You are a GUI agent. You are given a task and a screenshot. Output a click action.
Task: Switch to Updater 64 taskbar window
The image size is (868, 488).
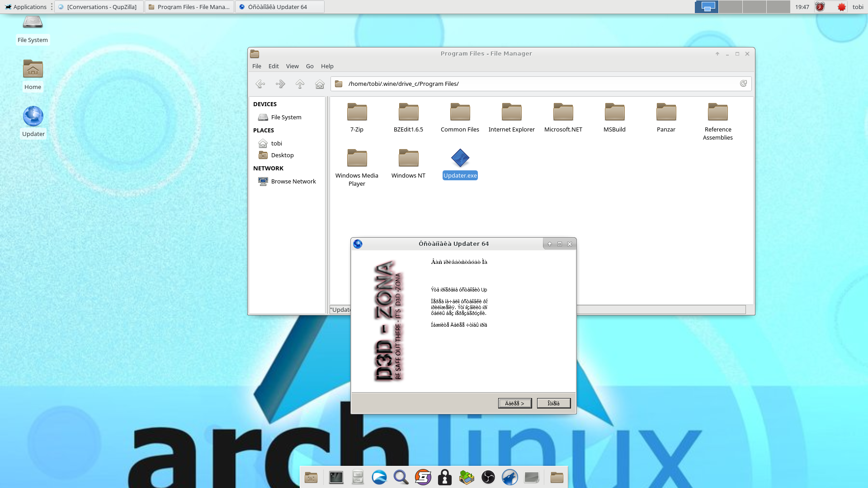tap(280, 7)
